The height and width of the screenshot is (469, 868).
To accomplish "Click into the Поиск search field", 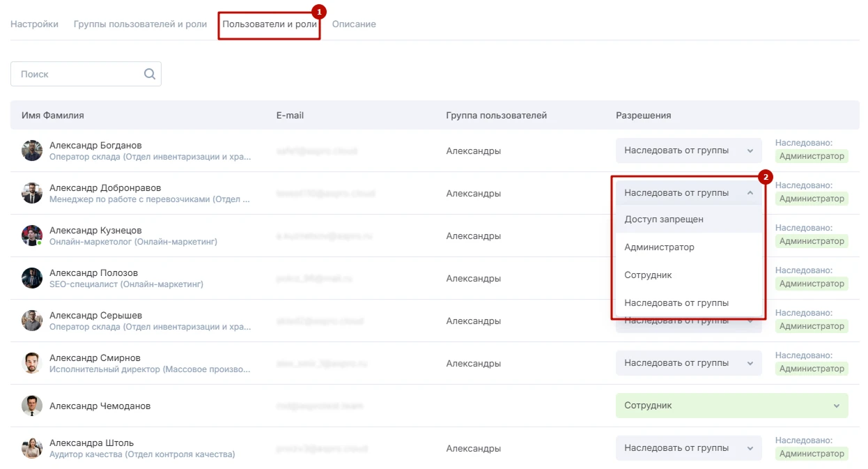I will [x=77, y=74].
